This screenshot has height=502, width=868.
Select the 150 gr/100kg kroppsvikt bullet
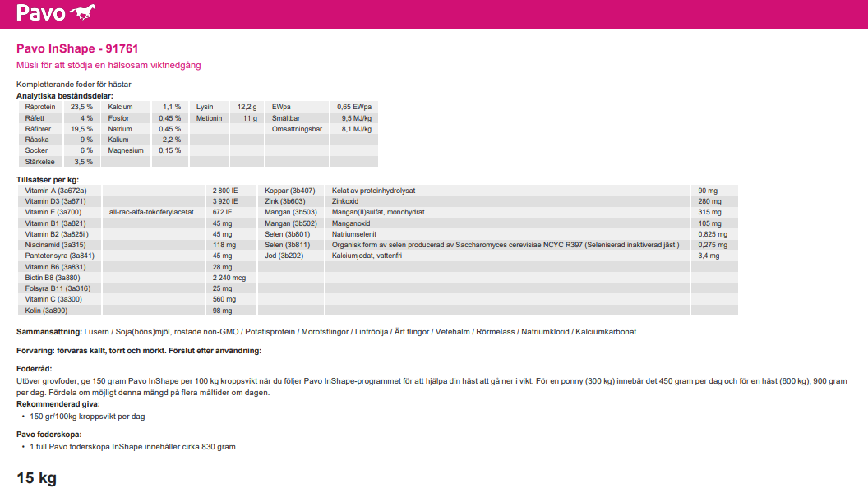tap(87, 417)
